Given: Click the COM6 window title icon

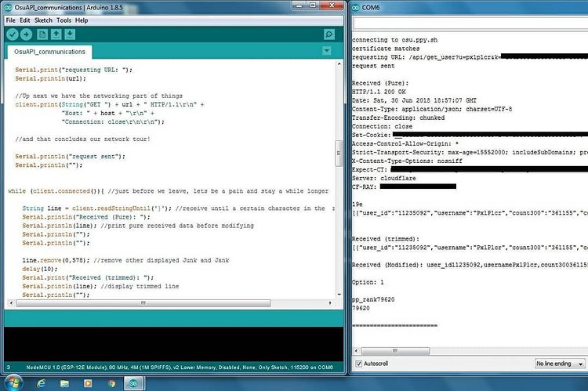Looking at the screenshot, I should (x=355, y=7).
